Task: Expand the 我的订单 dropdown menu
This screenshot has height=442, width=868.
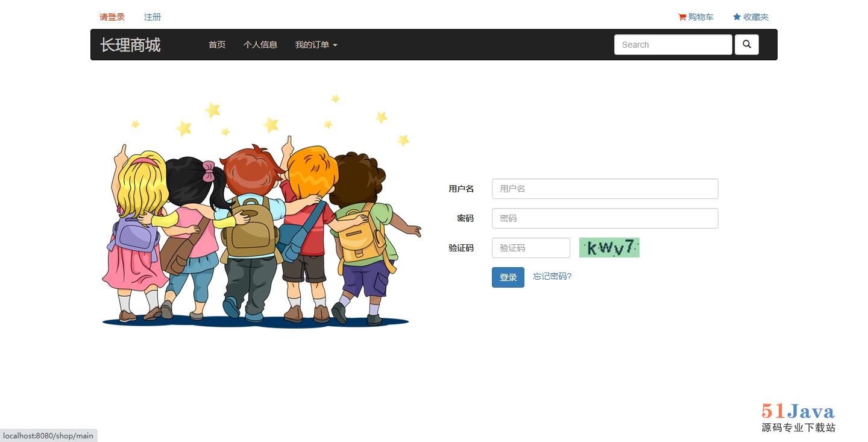Action: (316, 45)
